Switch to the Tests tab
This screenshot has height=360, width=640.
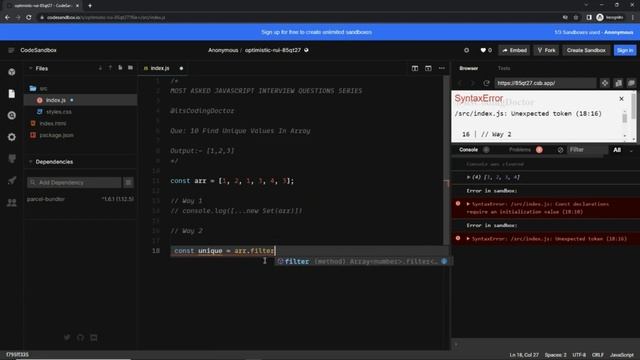coord(504,68)
